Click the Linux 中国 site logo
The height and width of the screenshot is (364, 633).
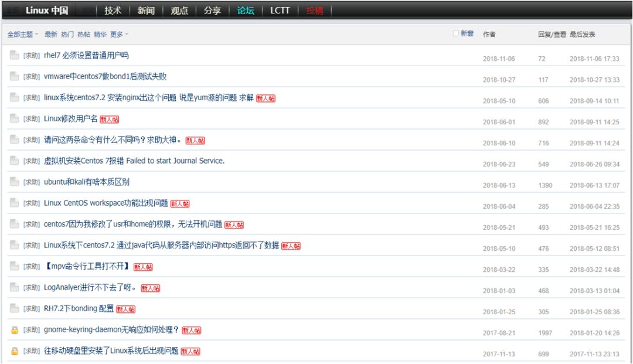(x=47, y=11)
